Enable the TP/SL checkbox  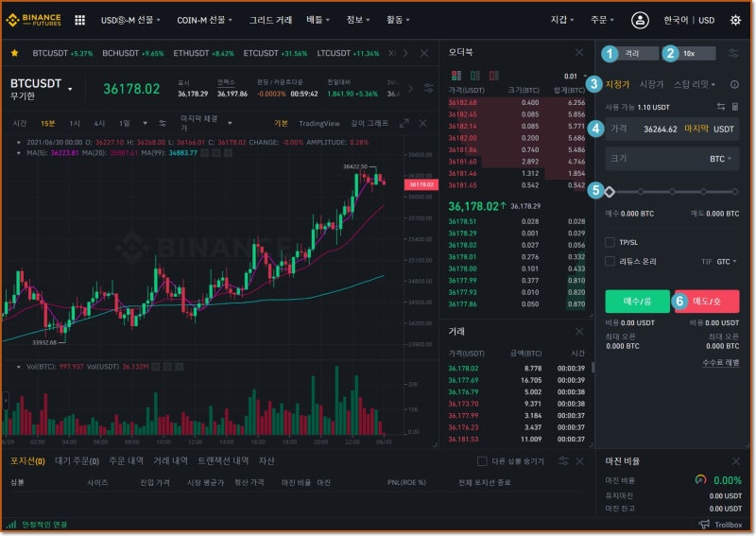610,242
